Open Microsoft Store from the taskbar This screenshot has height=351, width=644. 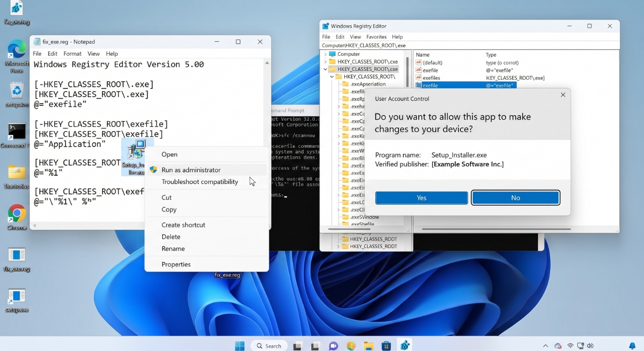[x=386, y=345]
